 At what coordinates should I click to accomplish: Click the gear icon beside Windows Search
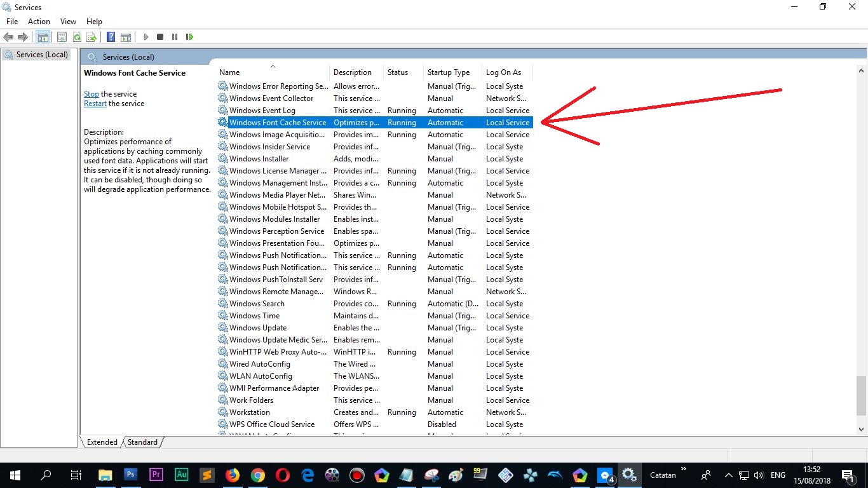point(222,304)
